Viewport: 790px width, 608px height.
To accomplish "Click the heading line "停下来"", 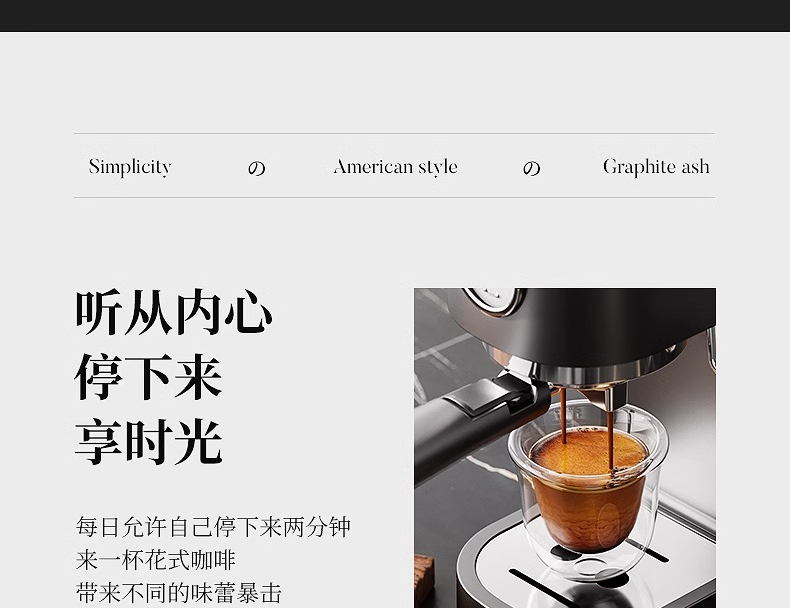I will click(x=148, y=377).
